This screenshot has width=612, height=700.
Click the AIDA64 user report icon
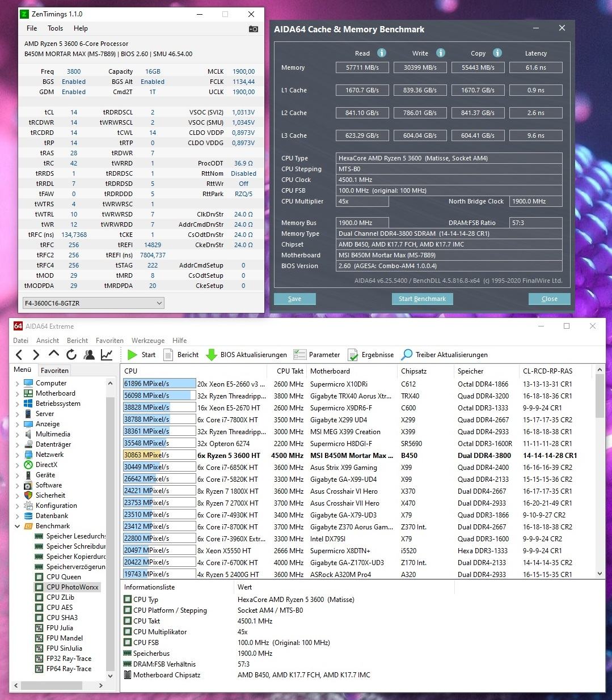[89, 355]
